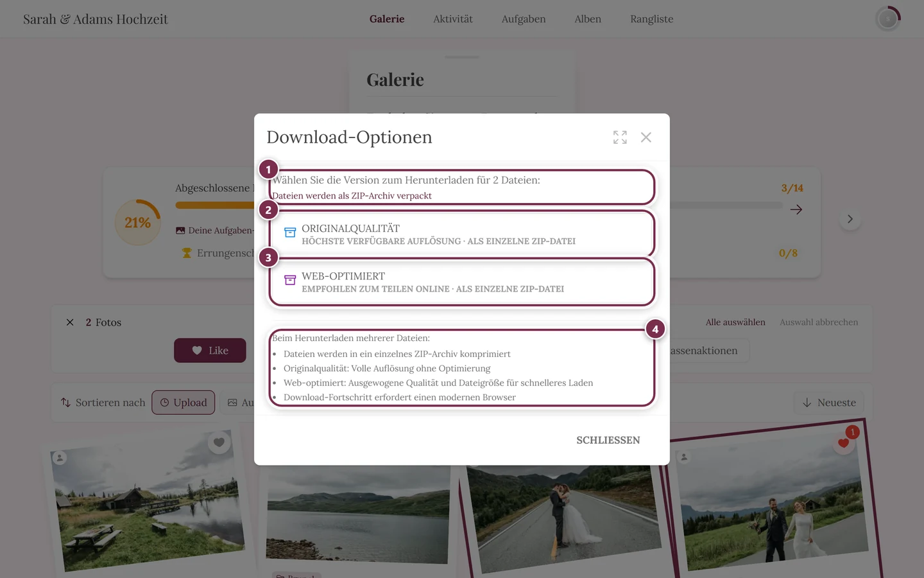The image size is (924, 578).
Task: Click the Web-optimiert archive icon
Action: (x=290, y=280)
